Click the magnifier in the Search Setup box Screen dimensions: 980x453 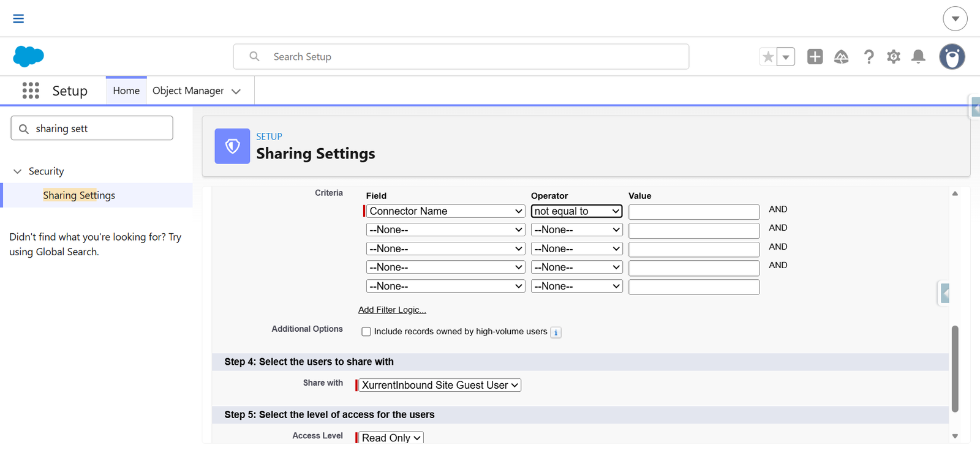click(x=255, y=56)
